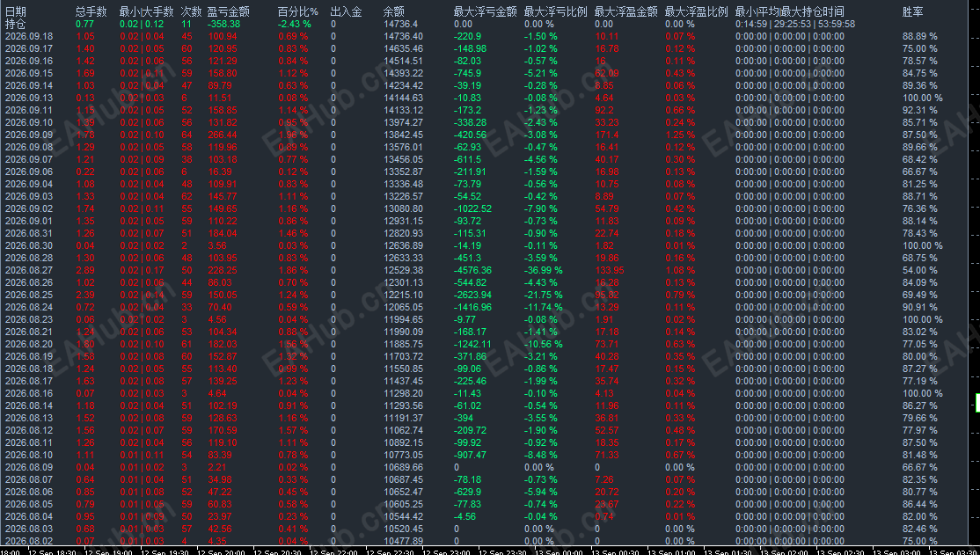
Task: Click the floating loss -1416.96
Action: pyautogui.click(x=472, y=307)
